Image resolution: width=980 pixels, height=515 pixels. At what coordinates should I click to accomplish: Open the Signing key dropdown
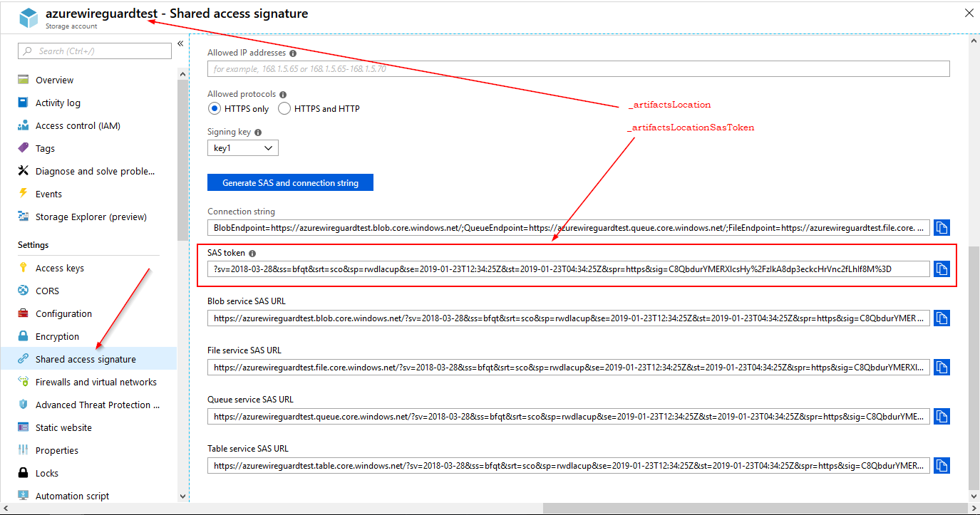pos(243,148)
